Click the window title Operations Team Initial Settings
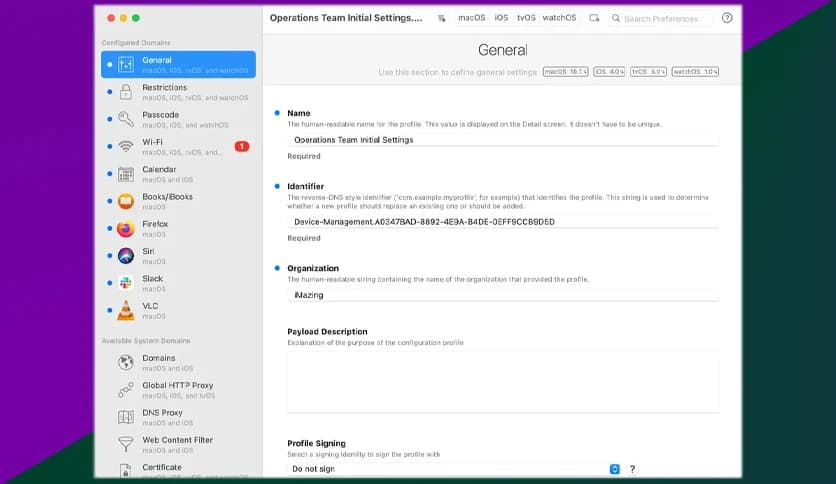836x484 pixels. pyautogui.click(x=345, y=18)
